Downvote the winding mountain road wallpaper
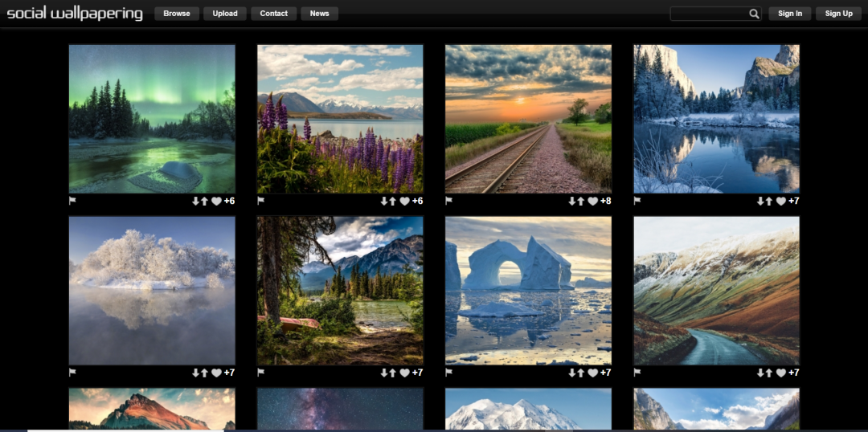The height and width of the screenshot is (432, 868). (760, 373)
